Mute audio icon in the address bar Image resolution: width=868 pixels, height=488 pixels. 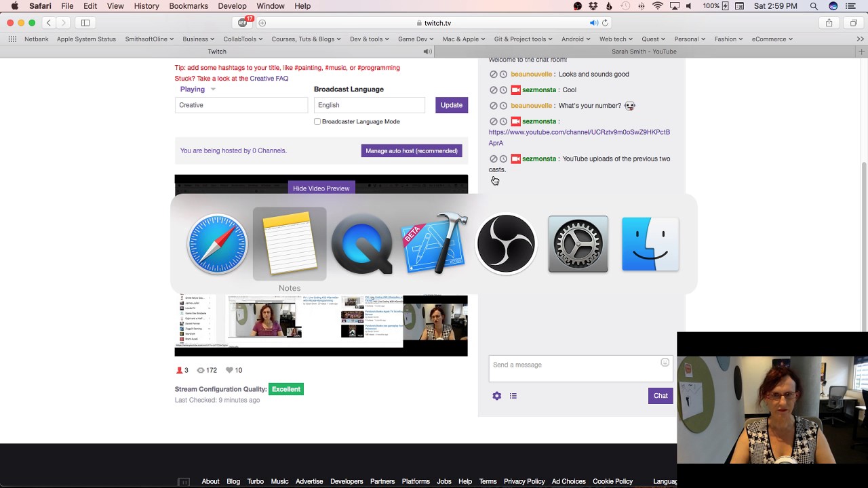(x=593, y=23)
